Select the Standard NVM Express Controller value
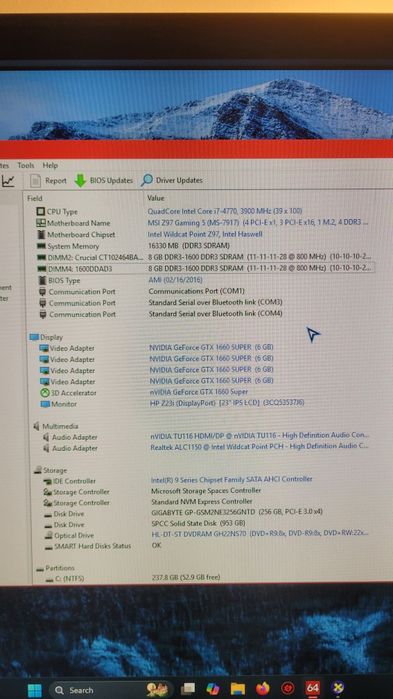Screen dimensions: 393x699 point(202,502)
